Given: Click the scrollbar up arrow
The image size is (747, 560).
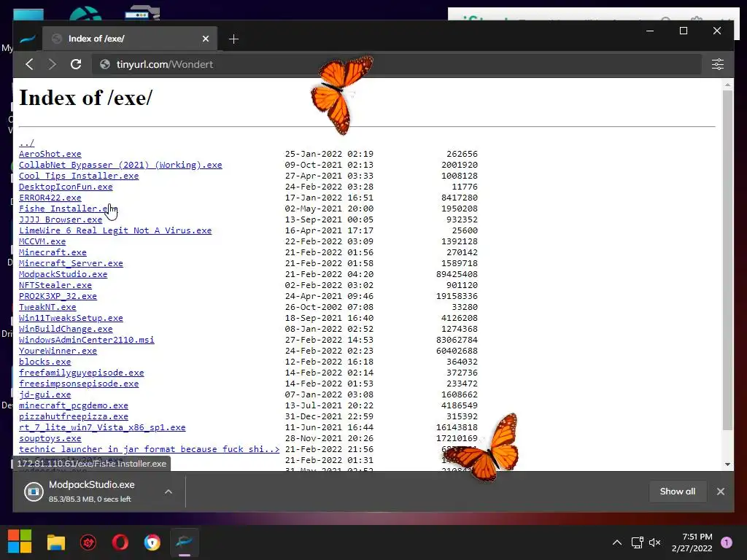Looking at the screenshot, I should pyautogui.click(x=727, y=85).
